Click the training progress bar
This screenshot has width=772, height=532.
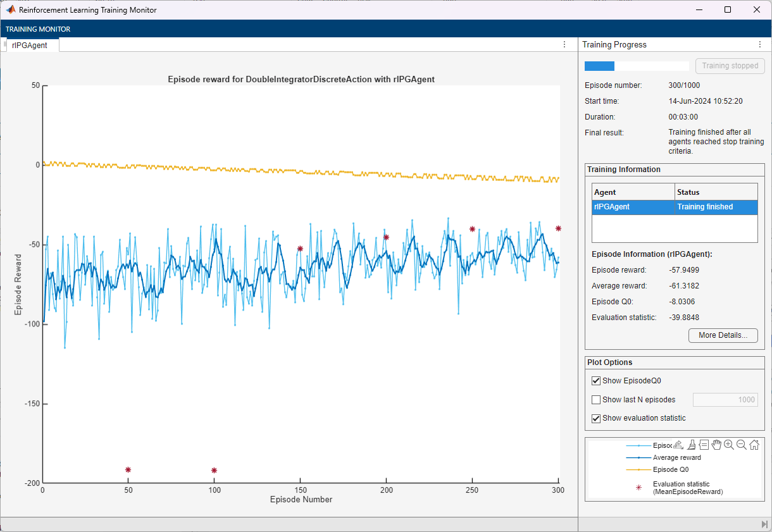636,66
